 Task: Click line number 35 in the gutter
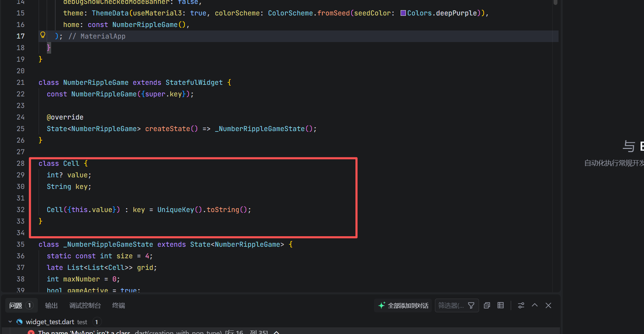tap(21, 244)
